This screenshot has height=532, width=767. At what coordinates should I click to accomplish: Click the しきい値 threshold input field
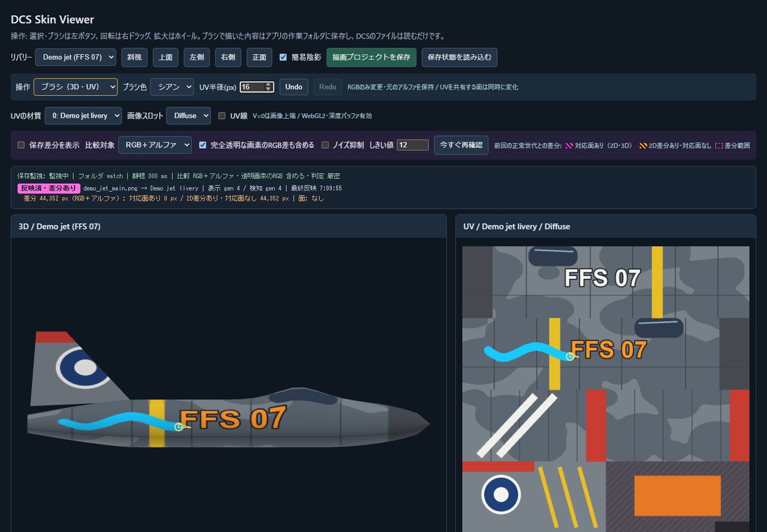412,145
